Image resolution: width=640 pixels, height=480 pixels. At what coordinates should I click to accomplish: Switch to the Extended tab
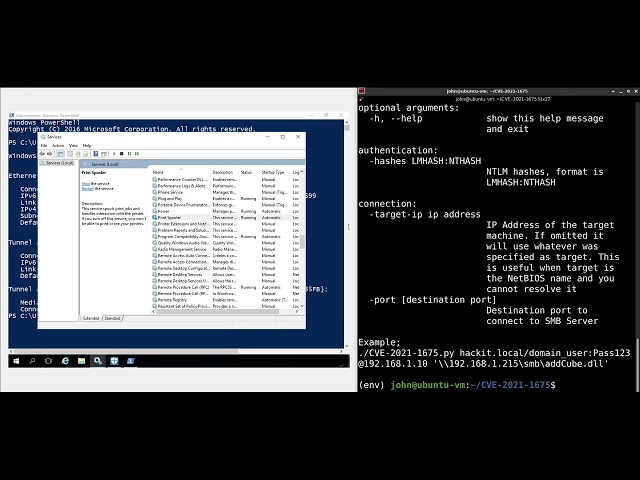[91, 318]
